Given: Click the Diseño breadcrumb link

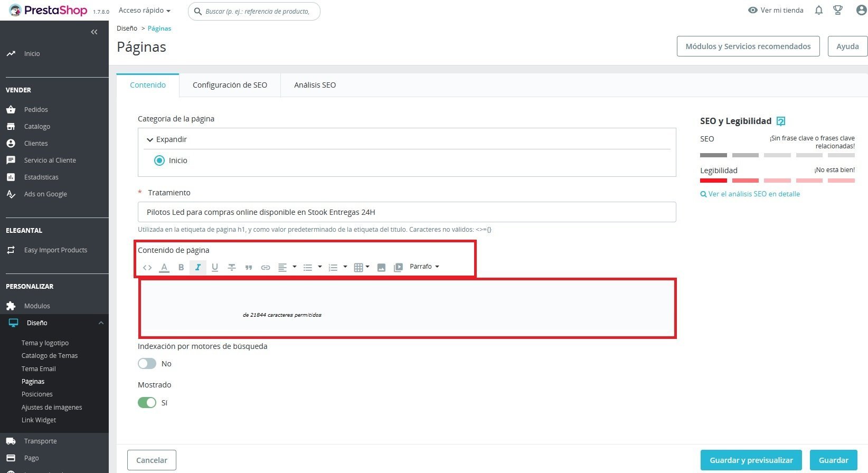Looking at the screenshot, I should click(127, 29).
